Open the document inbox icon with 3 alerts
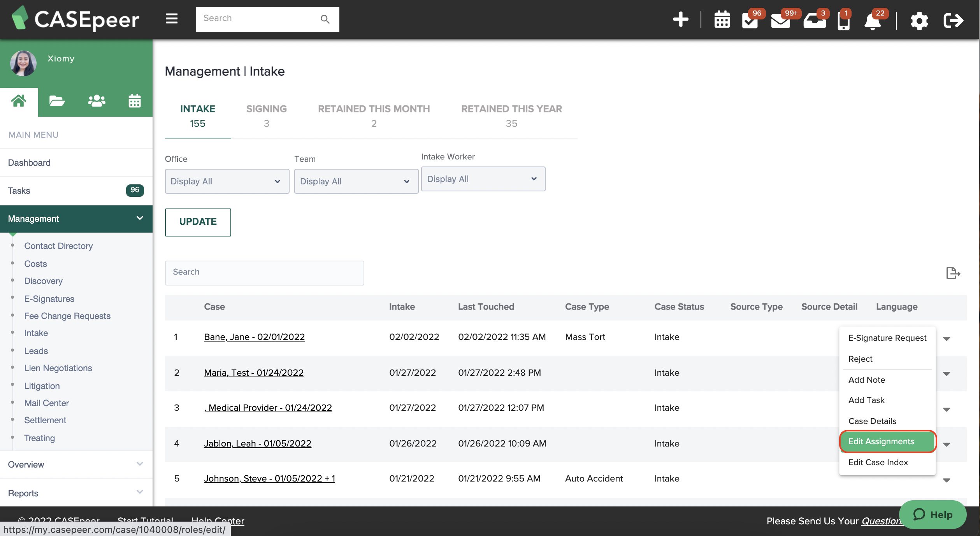Viewport: 980px width, 536px height. click(814, 21)
